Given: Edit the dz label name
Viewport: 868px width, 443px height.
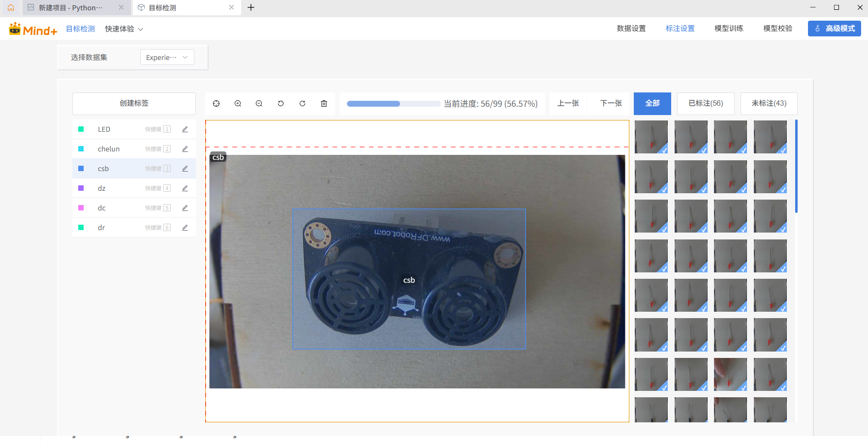Looking at the screenshot, I should [185, 188].
